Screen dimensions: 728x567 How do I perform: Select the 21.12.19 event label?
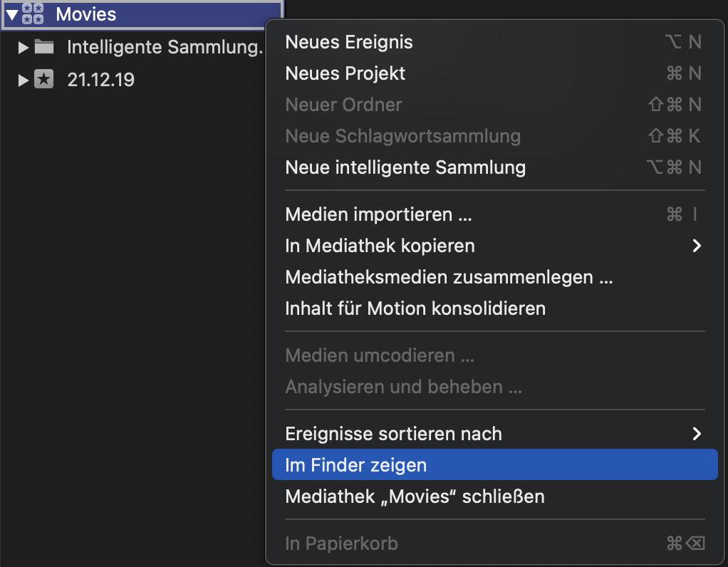tap(100, 80)
